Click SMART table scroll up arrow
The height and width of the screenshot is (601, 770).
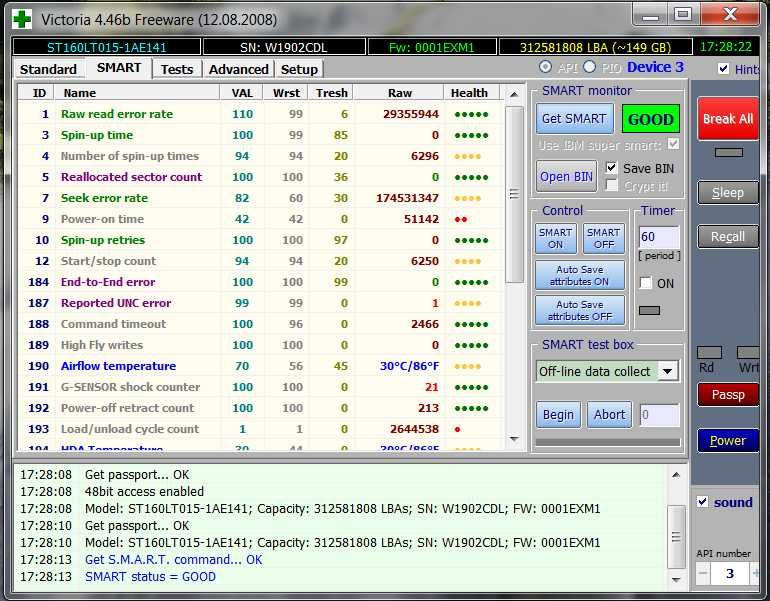pos(514,94)
